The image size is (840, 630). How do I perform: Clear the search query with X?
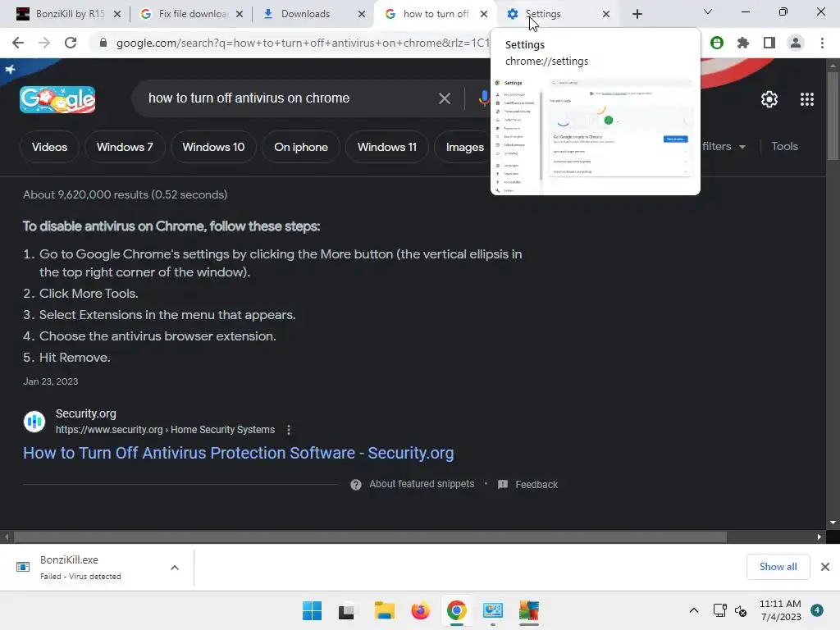pos(444,98)
